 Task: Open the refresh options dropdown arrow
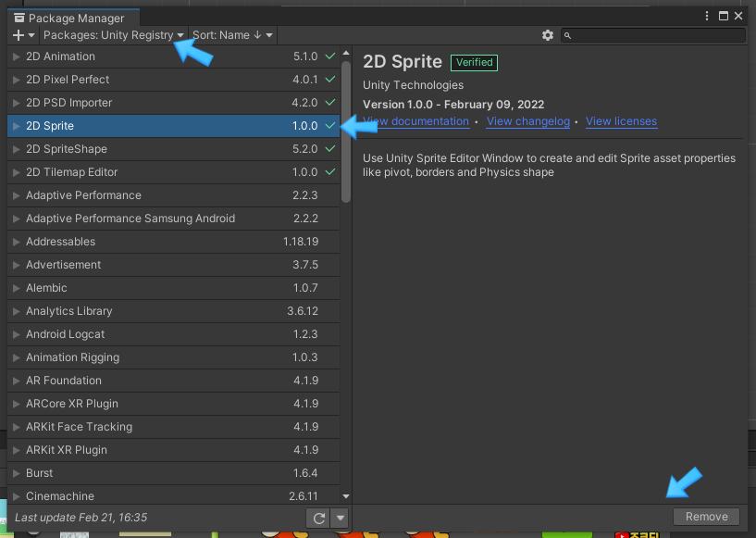[340, 519]
